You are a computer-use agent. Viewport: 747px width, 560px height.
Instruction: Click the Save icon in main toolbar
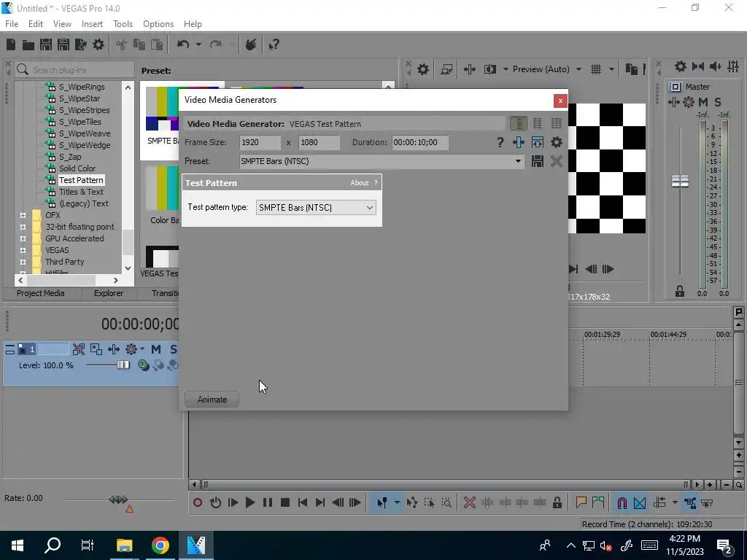[46, 44]
